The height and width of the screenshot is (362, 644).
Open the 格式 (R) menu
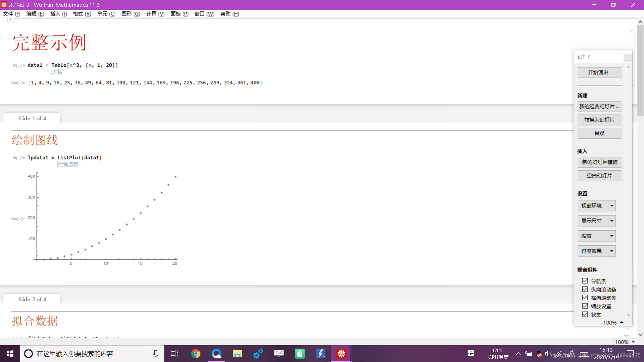82,14
